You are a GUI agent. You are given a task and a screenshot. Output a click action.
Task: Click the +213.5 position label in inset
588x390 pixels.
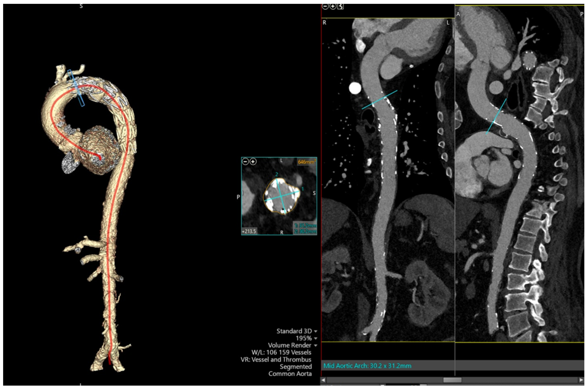click(249, 231)
